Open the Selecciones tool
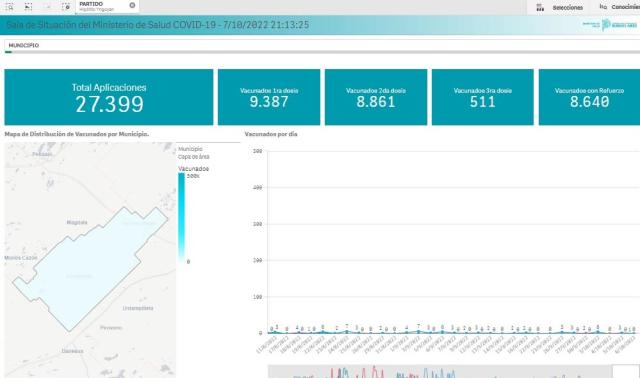The width and height of the screenshot is (640, 378). tap(561, 7)
